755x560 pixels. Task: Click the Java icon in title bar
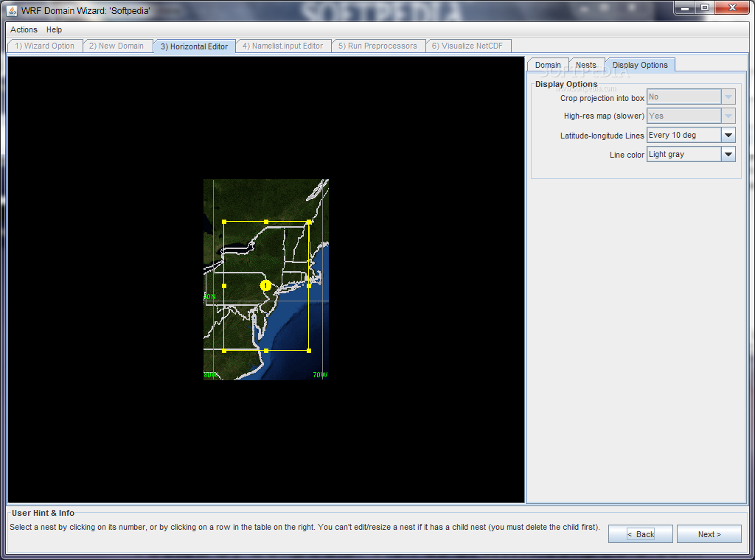click(x=12, y=10)
